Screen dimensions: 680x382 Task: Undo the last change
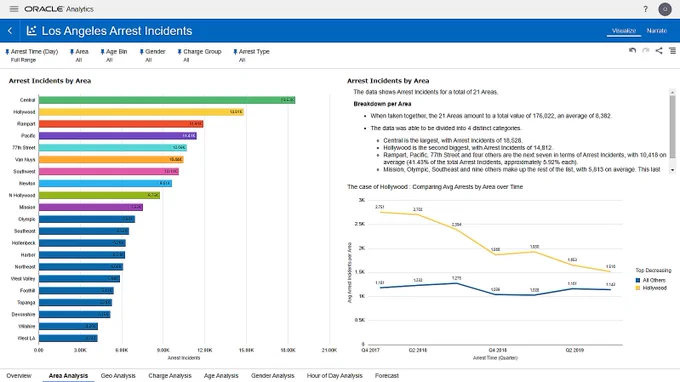[x=632, y=51]
